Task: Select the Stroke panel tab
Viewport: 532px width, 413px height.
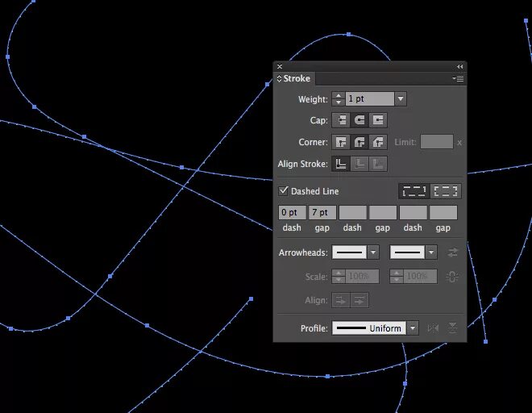Action: point(295,78)
